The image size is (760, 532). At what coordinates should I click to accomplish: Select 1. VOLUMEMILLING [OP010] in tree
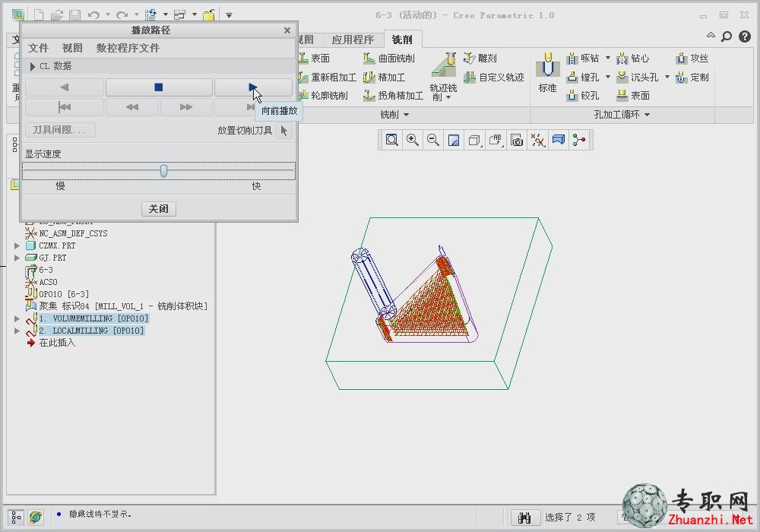click(93, 318)
